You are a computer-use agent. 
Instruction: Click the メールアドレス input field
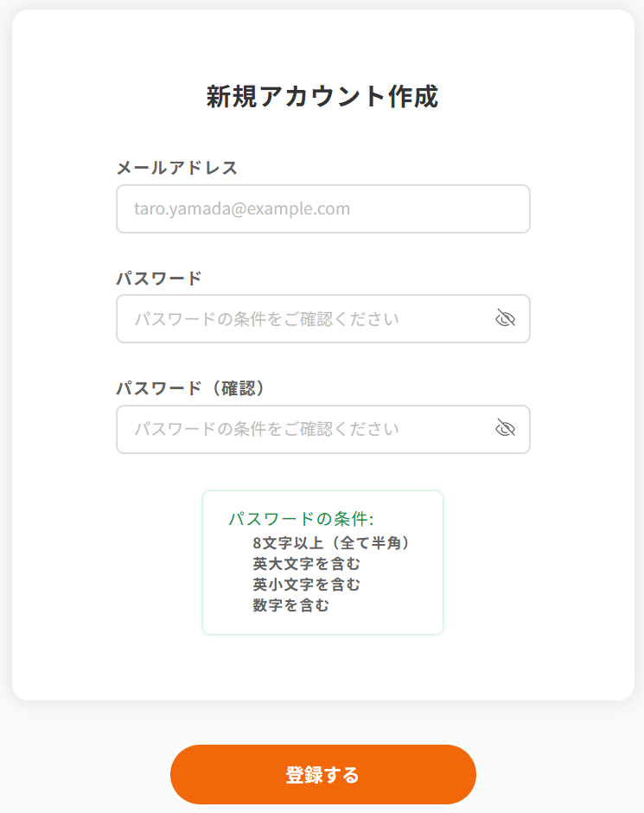tap(322, 209)
